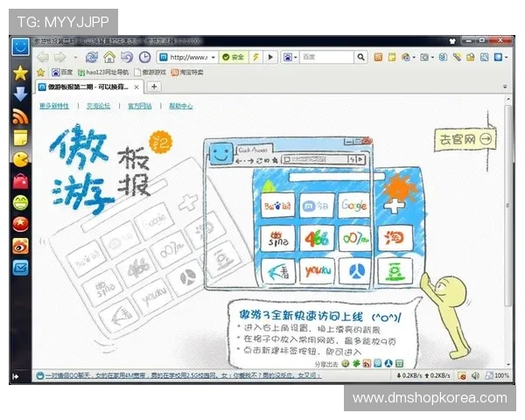Go forward to next page
Screen dimensions: 525x420
59,57
